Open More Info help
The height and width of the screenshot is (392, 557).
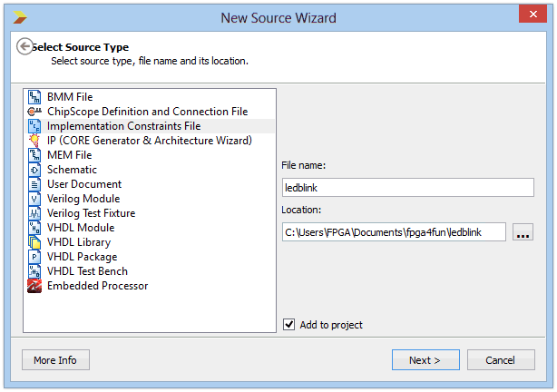click(55, 360)
